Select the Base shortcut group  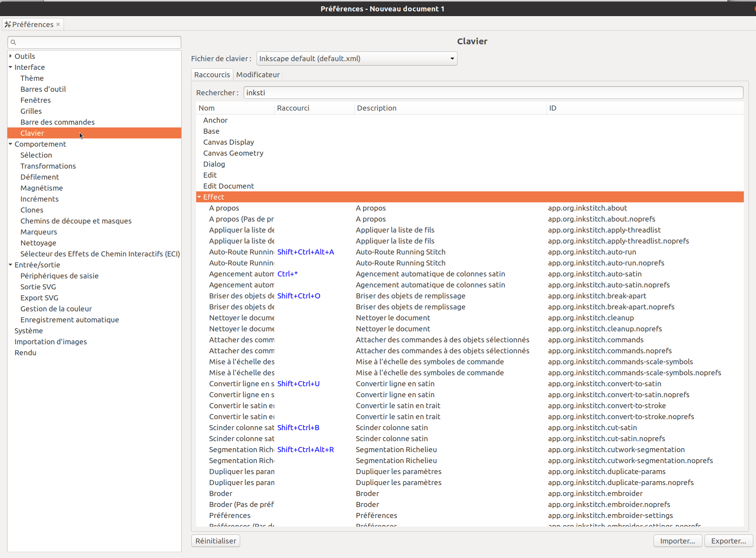211,131
